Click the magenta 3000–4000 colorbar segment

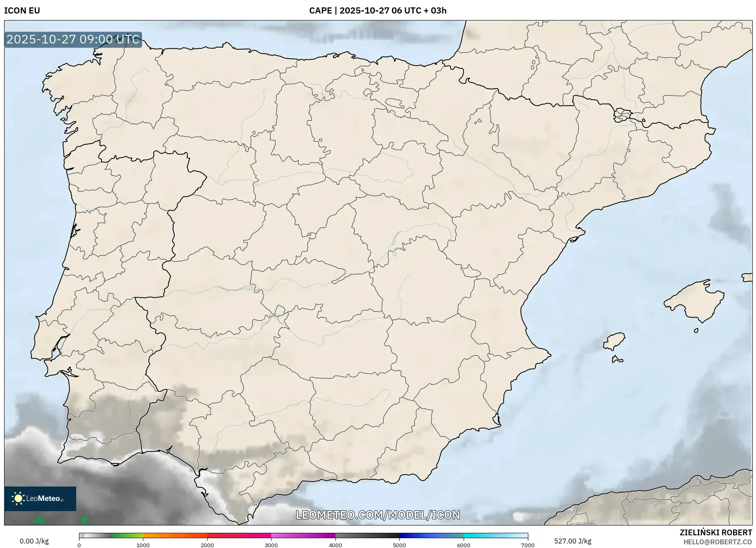[303, 535]
